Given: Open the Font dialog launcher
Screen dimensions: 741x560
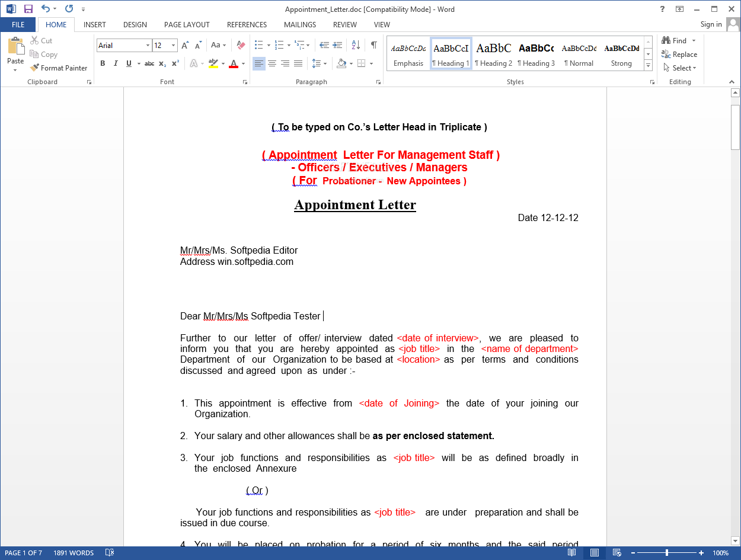Looking at the screenshot, I should pyautogui.click(x=245, y=82).
